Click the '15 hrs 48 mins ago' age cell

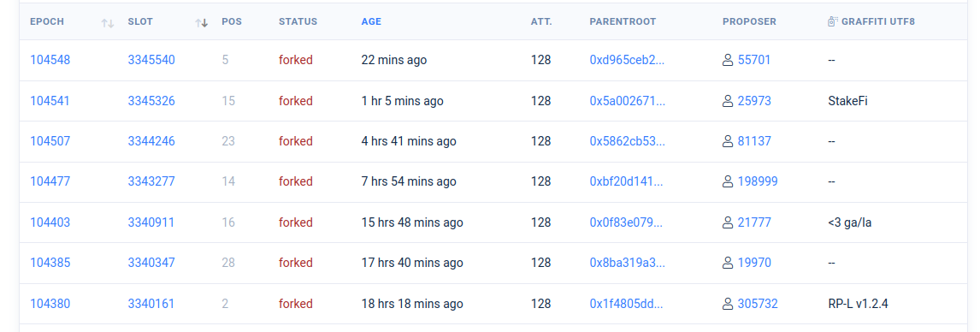(412, 222)
